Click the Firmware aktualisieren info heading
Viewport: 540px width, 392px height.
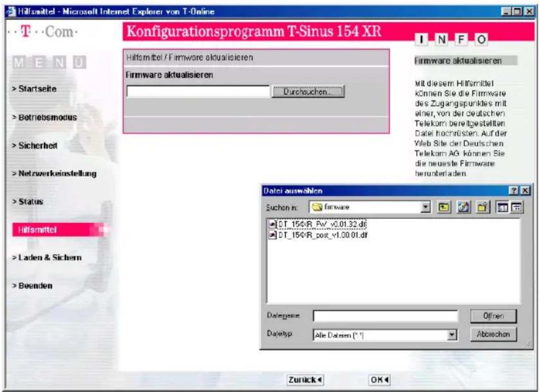coord(458,61)
